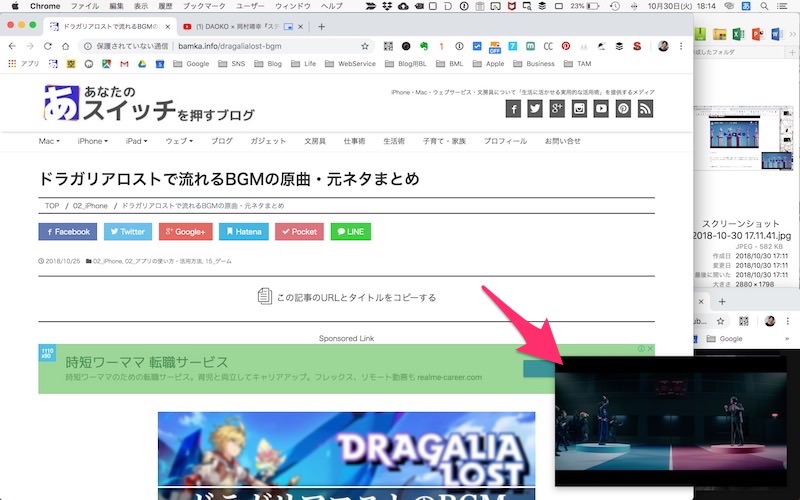Click the Dragalia Lost article image
The height and width of the screenshot is (500, 800).
(x=346, y=456)
